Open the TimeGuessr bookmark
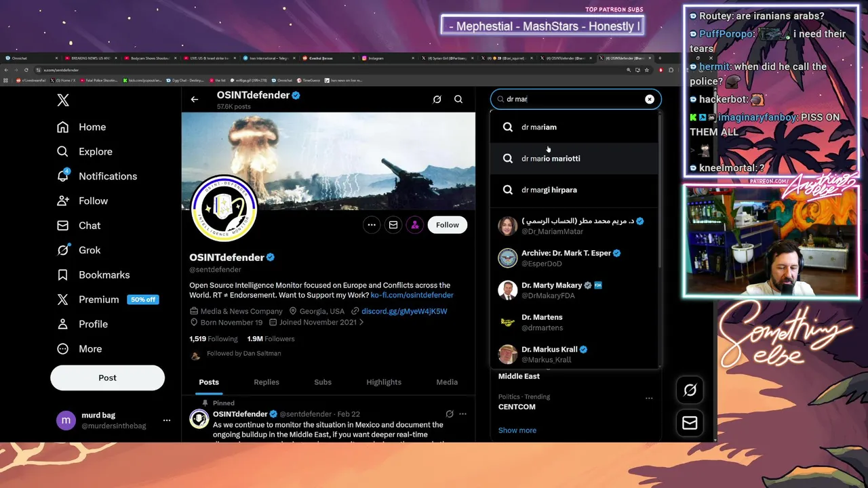Image resolution: width=868 pixels, height=488 pixels. coord(308,80)
